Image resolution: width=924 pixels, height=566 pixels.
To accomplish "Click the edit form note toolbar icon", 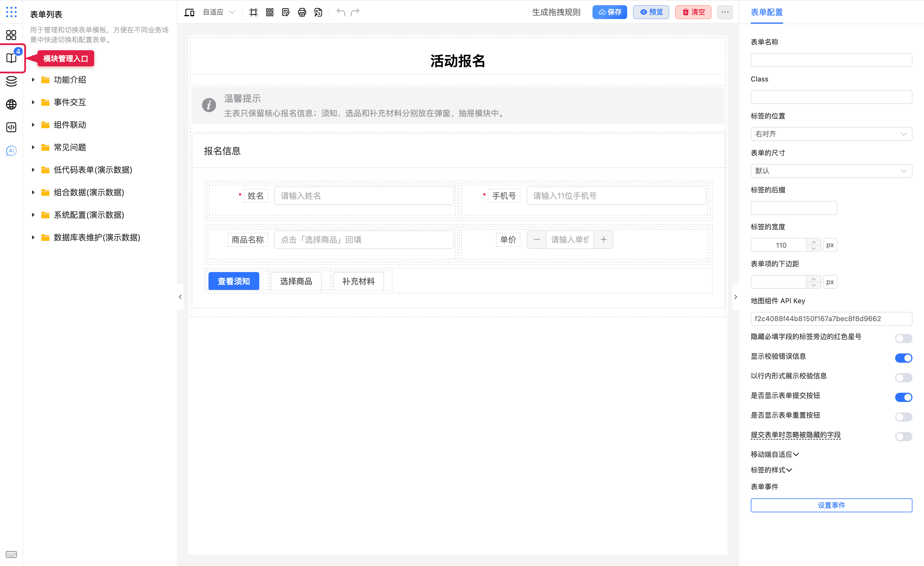I will tap(286, 12).
